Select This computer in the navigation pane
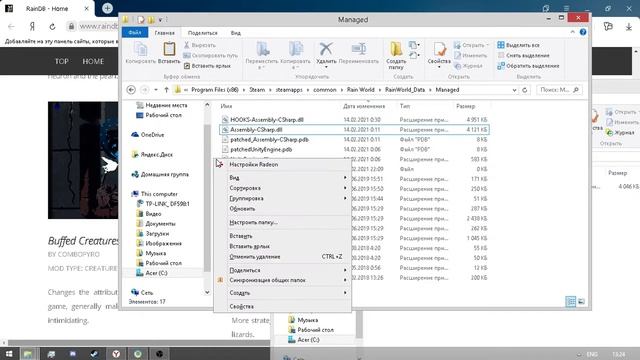Viewport: 640px width, 360px height. pos(154,194)
